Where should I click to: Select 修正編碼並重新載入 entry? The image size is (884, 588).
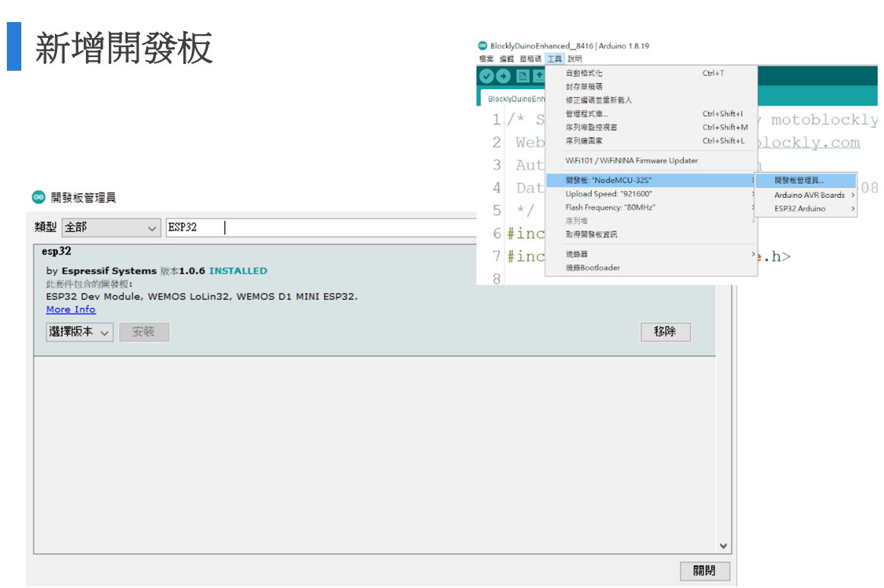pyautogui.click(x=651, y=100)
